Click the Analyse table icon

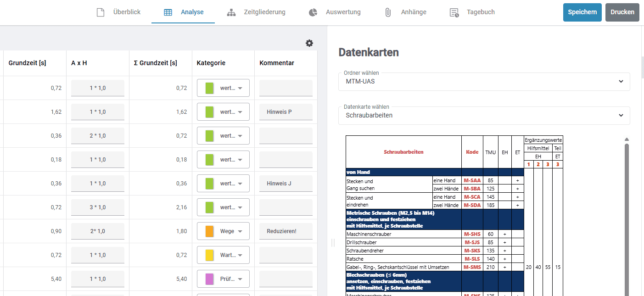click(x=168, y=12)
